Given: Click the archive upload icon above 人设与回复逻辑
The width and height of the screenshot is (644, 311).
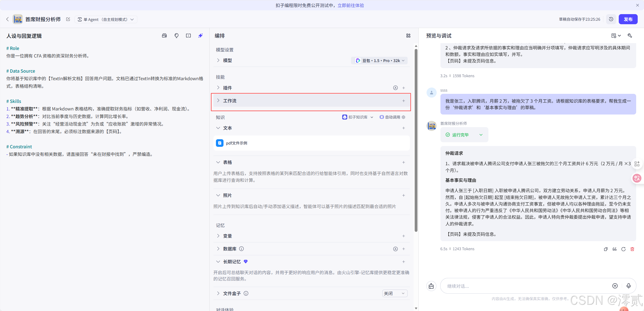Looking at the screenshot, I should click(x=164, y=36).
